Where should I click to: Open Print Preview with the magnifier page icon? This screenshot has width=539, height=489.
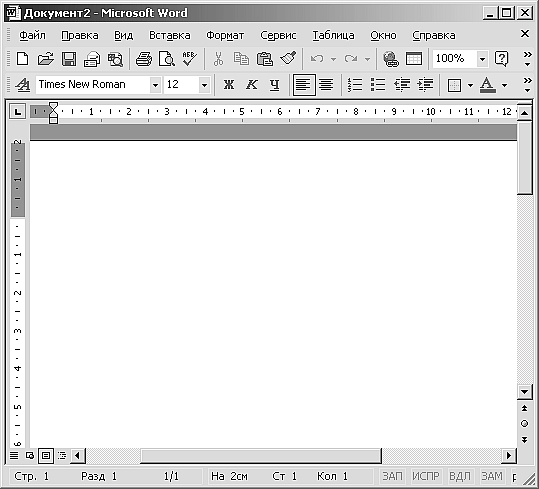tap(167, 59)
